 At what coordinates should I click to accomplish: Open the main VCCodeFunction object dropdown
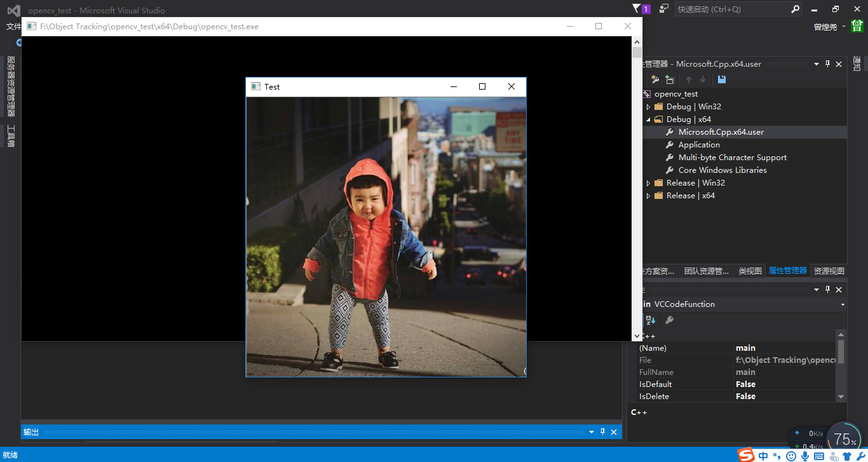[843, 304]
